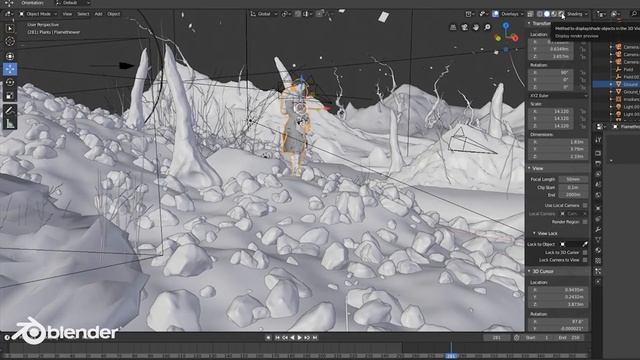Open the View menu
Viewport: 640px width, 360px height.
(x=67, y=14)
